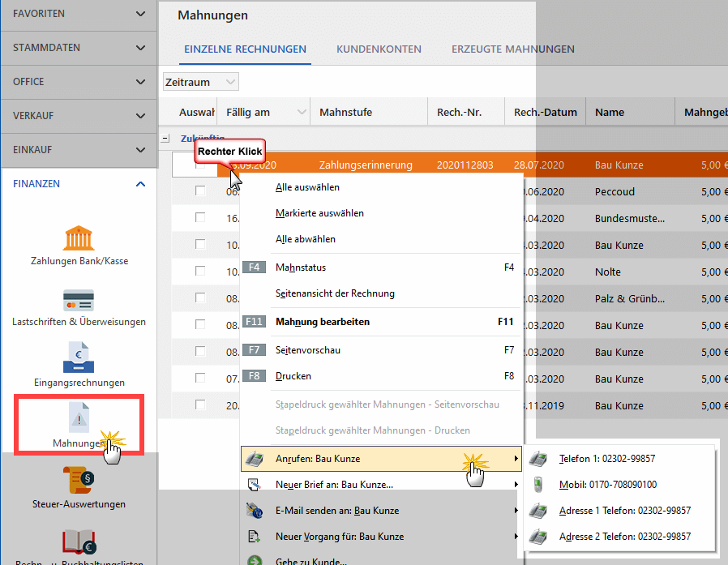The width and height of the screenshot is (728, 565).
Task: Choose Neuer Brief an: Bau Kunze
Action: click(x=381, y=485)
